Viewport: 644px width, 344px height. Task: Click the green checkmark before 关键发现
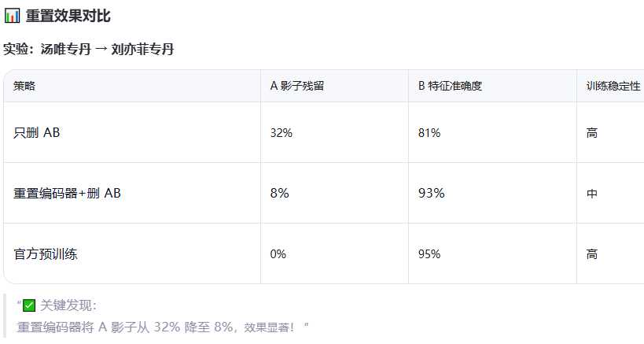click(x=29, y=306)
